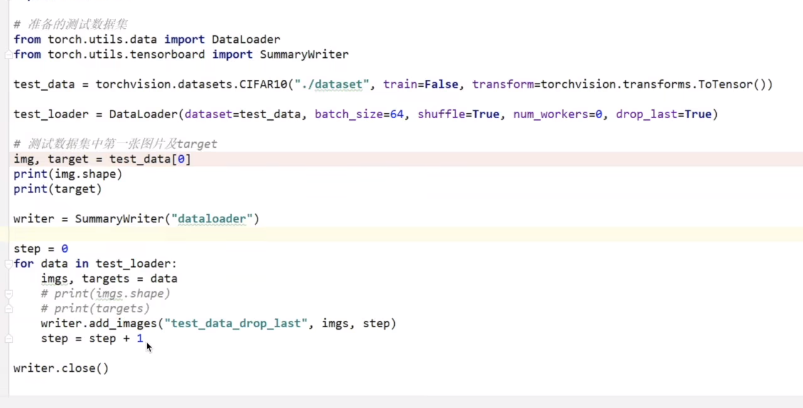This screenshot has width=803, height=408.
Task: Click the 'writer.close()' line
Action: (x=61, y=369)
